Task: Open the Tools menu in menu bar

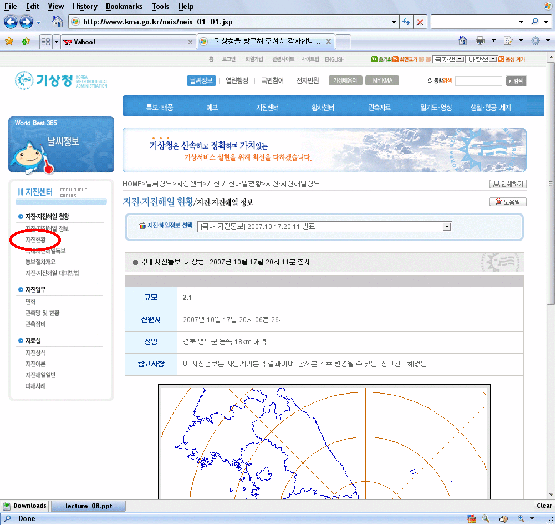Action: coord(160,6)
